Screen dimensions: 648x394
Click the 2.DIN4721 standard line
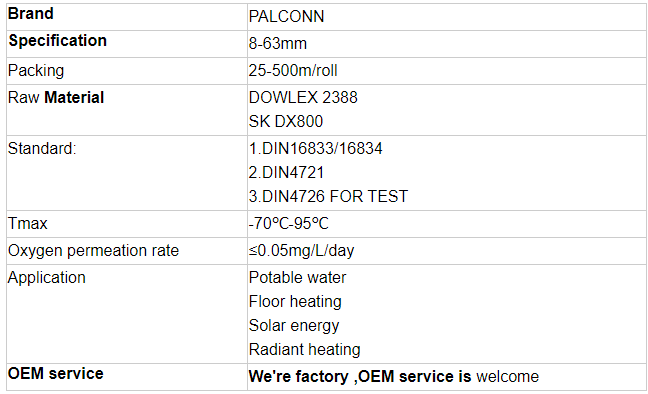coord(286,172)
